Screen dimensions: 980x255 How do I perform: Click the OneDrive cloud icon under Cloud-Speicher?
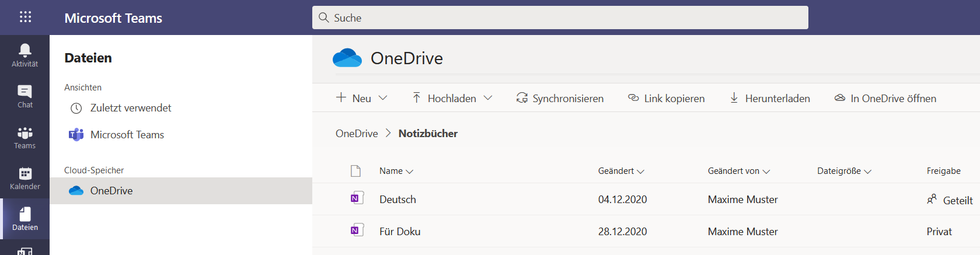pos(76,191)
